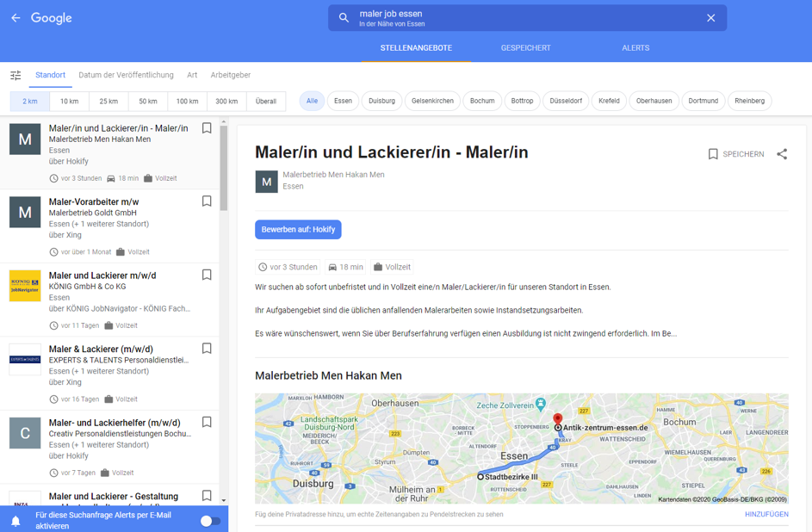Click the Antik-zentrum-essen.de map label

click(x=605, y=428)
